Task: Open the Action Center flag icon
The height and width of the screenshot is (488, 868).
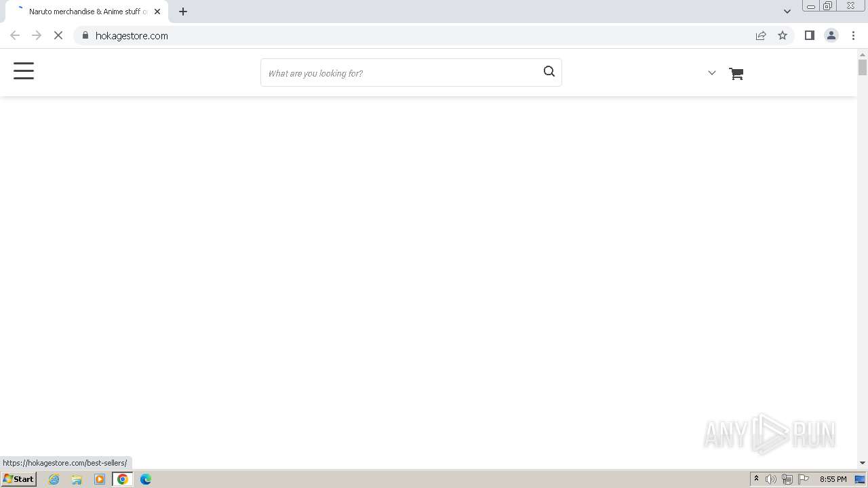Action: 804,479
